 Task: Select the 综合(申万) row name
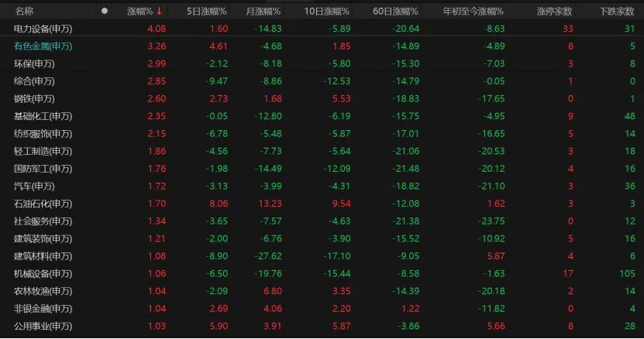34,81
